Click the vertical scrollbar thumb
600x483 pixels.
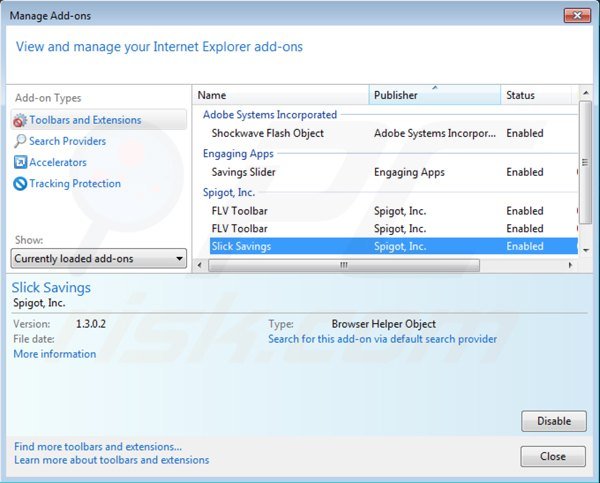[585, 162]
